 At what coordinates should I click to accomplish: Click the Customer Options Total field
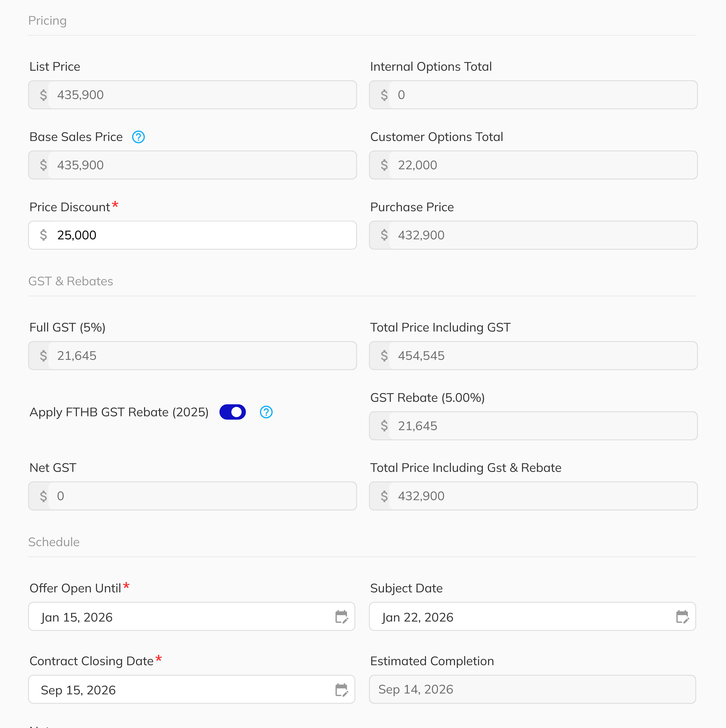coord(533,165)
